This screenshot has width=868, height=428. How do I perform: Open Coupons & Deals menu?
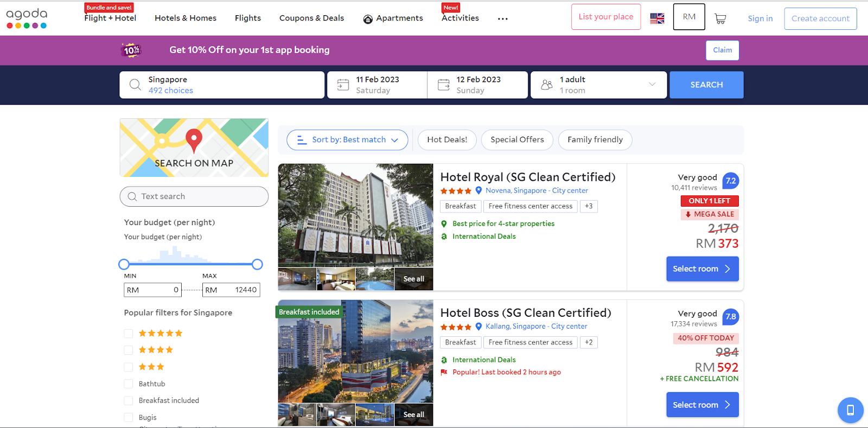click(312, 18)
